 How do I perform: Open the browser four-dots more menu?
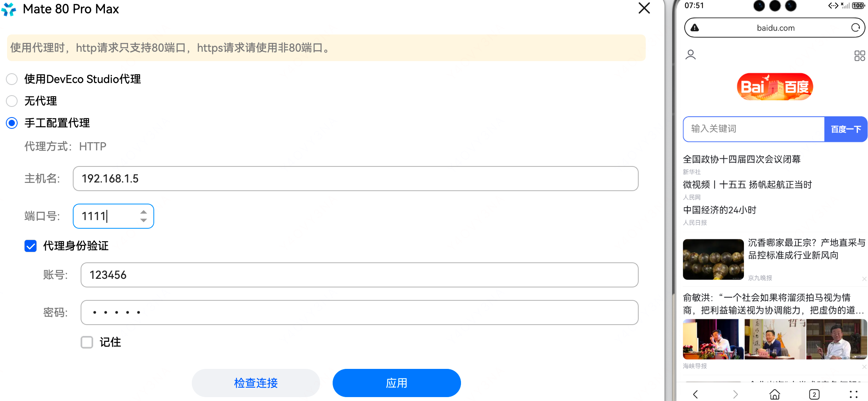click(x=854, y=394)
